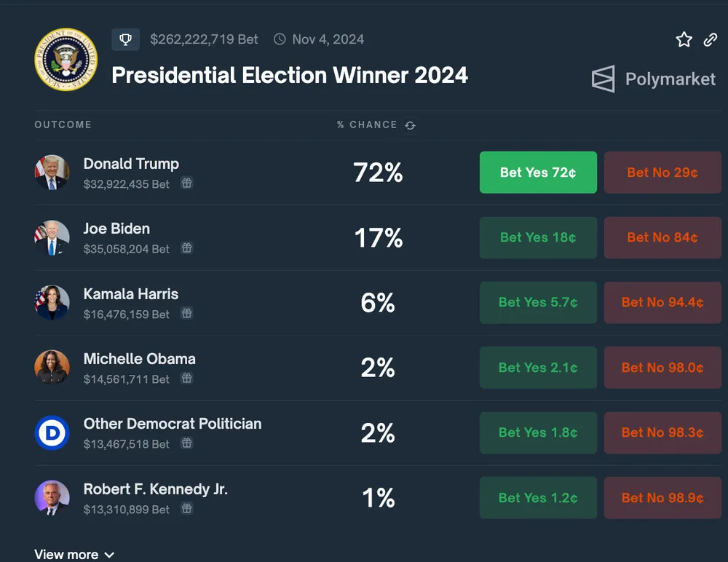
Task: Click the presidential seal image
Action: (x=66, y=59)
